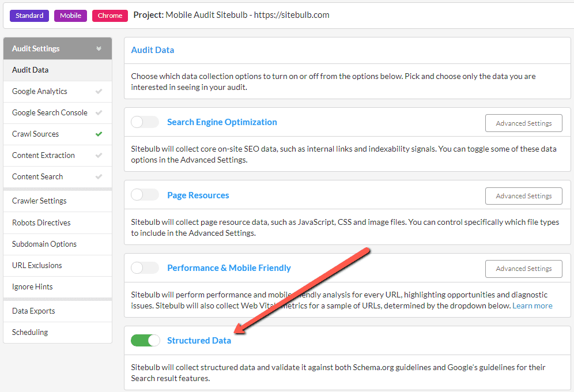Click the project title text with sitebulb.com URL

click(231, 15)
